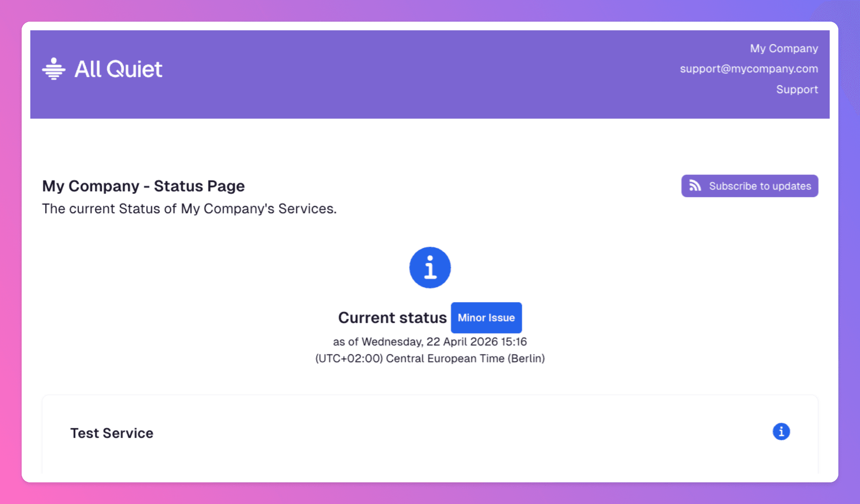Open the Support link in header
Screen dimensions: 860x504
click(796, 90)
